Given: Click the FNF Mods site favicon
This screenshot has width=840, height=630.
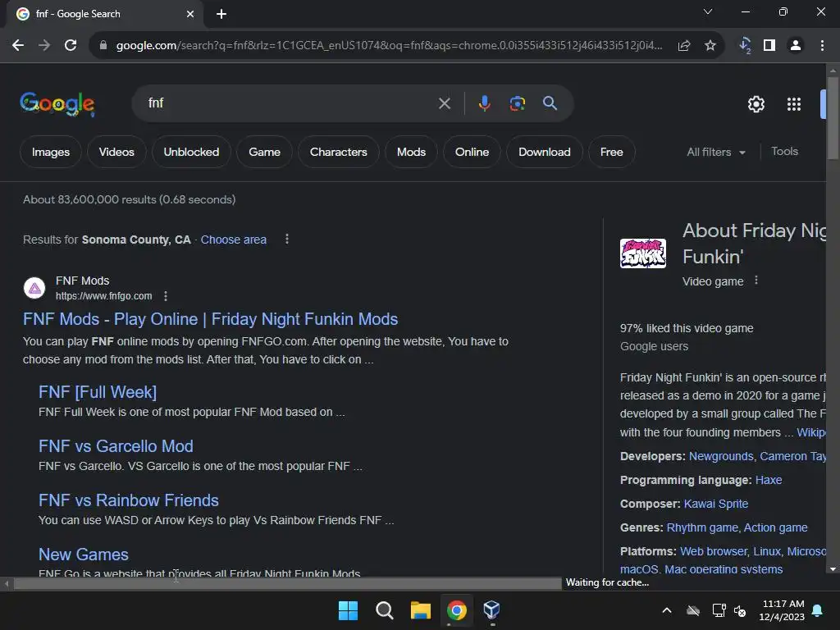Looking at the screenshot, I should (x=34, y=288).
